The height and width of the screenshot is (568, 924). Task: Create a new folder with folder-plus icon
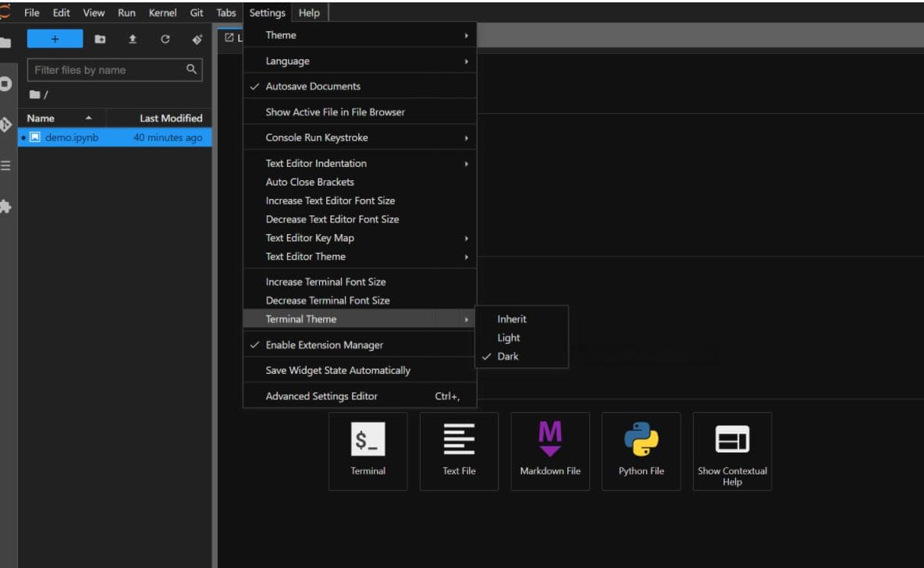coord(100,39)
